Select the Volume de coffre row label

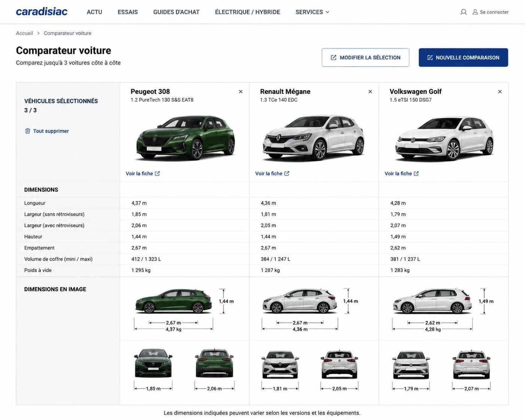[x=58, y=259]
